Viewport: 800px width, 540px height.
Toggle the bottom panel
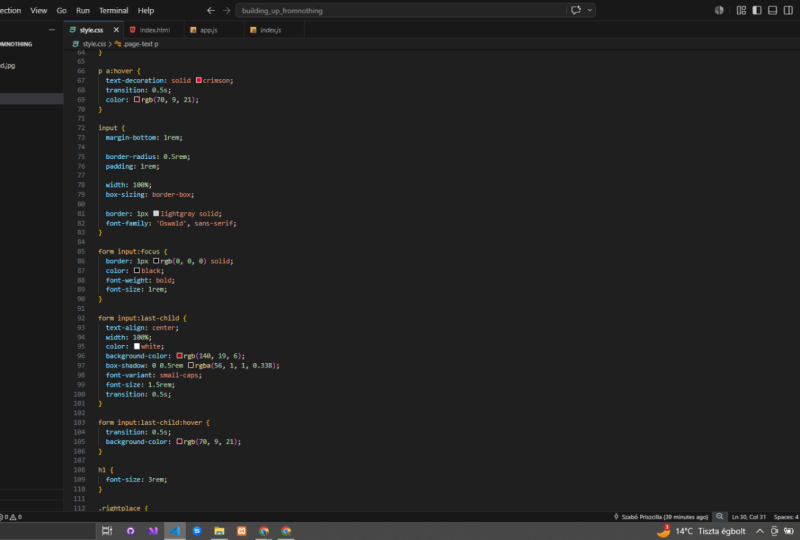pyautogui.click(x=772, y=10)
